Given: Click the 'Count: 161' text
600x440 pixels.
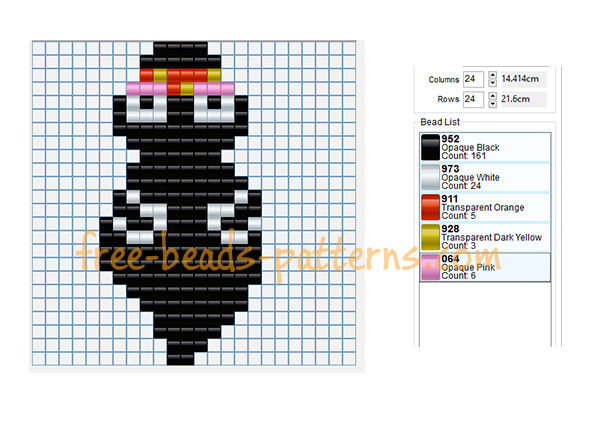Looking at the screenshot, I should (464, 156).
